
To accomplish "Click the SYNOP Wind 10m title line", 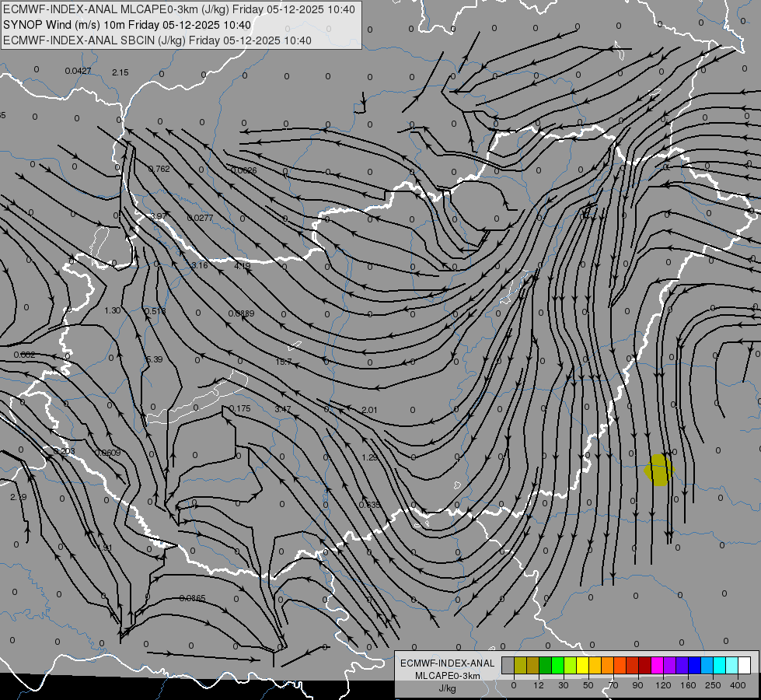I will (x=127, y=25).
